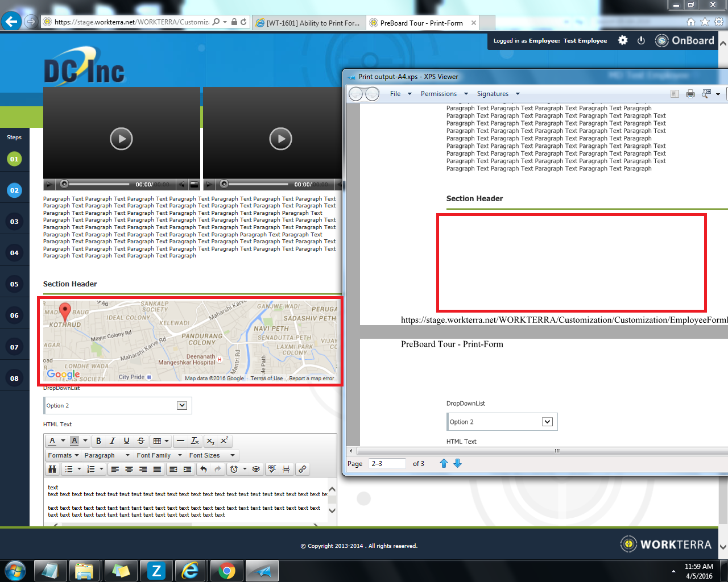
Task: Open the File menu in XPS Viewer
Action: coord(400,94)
